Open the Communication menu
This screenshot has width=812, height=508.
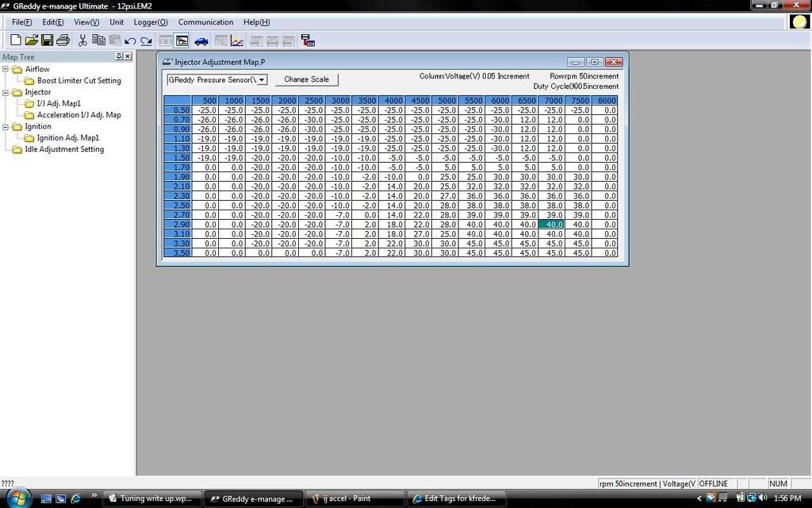tap(205, 21)
